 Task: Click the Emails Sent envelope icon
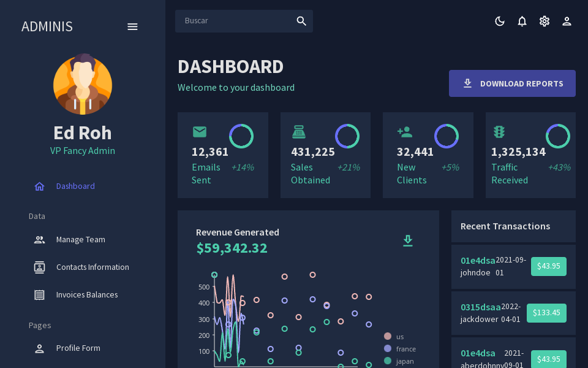coord(200,132)
